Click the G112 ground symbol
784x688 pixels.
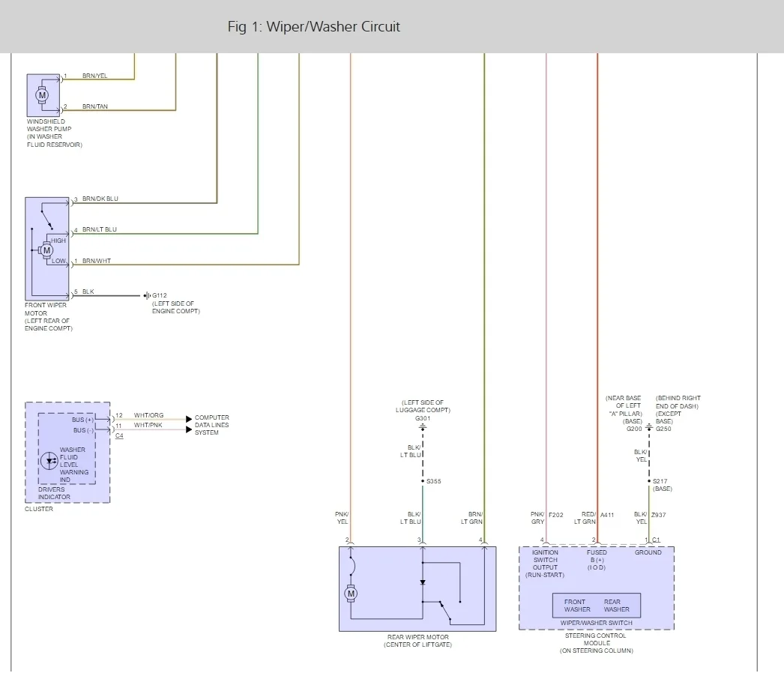[x=147, y=295]
